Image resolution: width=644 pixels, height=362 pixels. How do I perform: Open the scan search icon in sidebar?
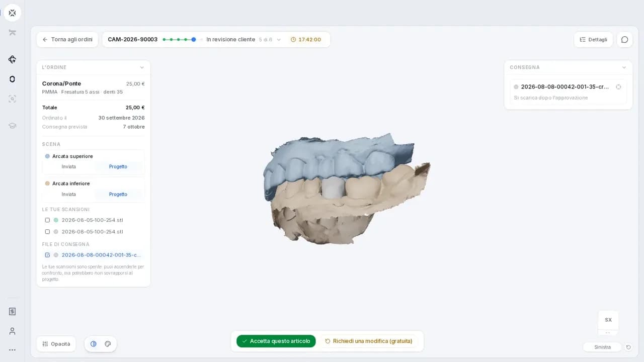(12, 99)
